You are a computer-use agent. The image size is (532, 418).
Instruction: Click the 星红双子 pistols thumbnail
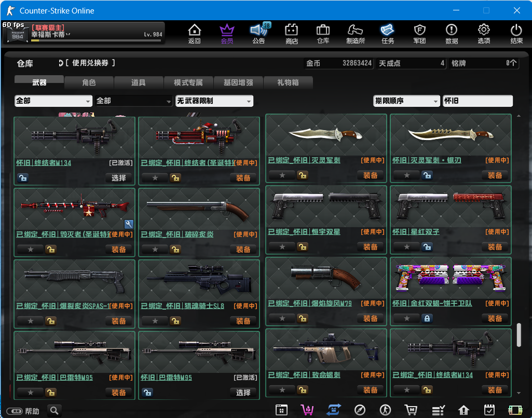(x=451, y=206)
